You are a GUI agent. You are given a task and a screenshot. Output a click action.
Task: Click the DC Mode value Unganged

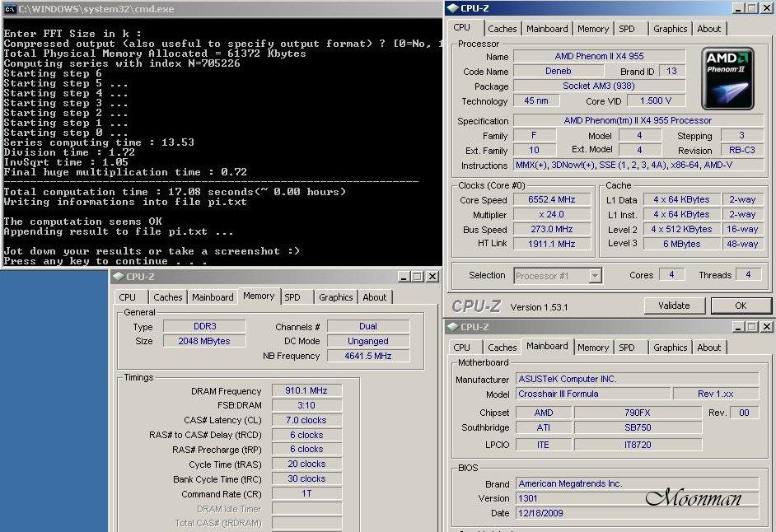368,341
